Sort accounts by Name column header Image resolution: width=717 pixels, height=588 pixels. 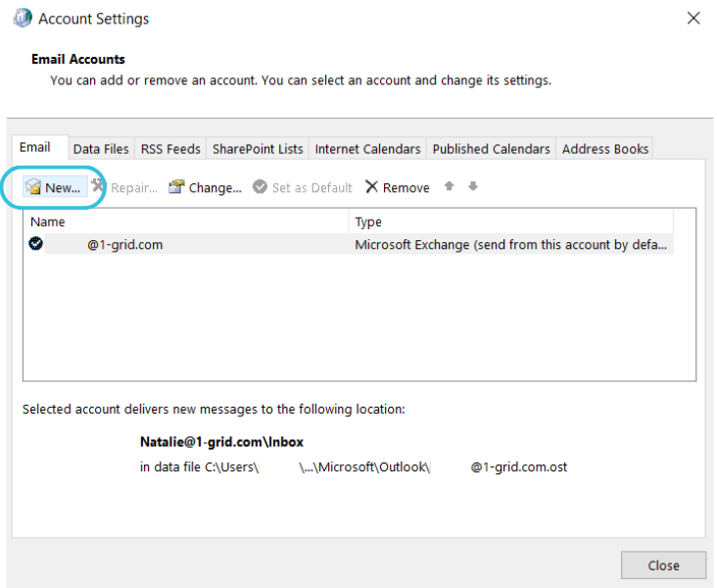point(186,222)
